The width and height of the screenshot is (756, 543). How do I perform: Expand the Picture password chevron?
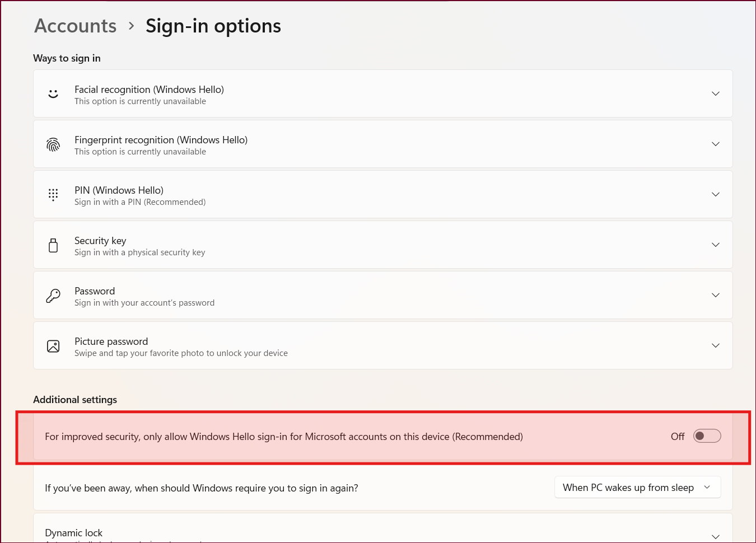coord(716,345)
